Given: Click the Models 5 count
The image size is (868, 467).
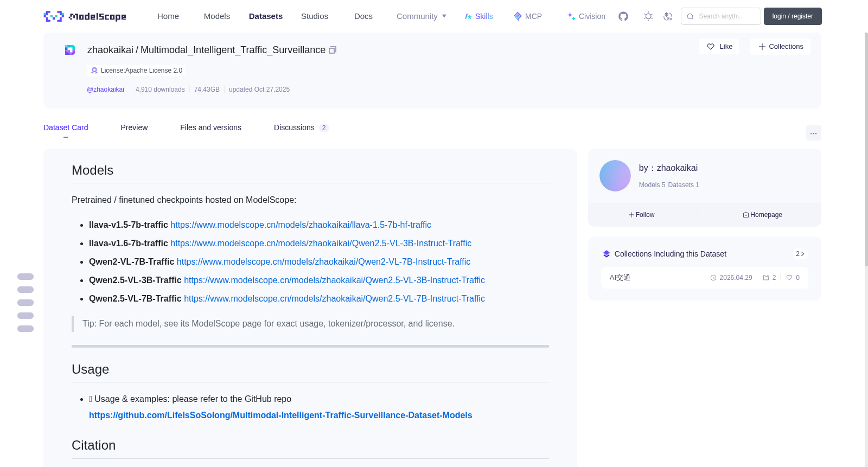Looking at the screenshot, I should coord(652,185).
